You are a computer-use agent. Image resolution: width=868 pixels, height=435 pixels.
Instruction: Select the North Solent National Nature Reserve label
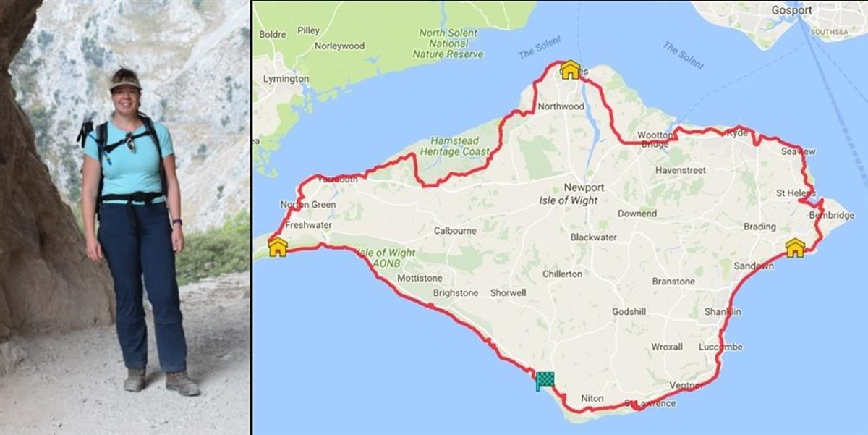click(449, 43)
